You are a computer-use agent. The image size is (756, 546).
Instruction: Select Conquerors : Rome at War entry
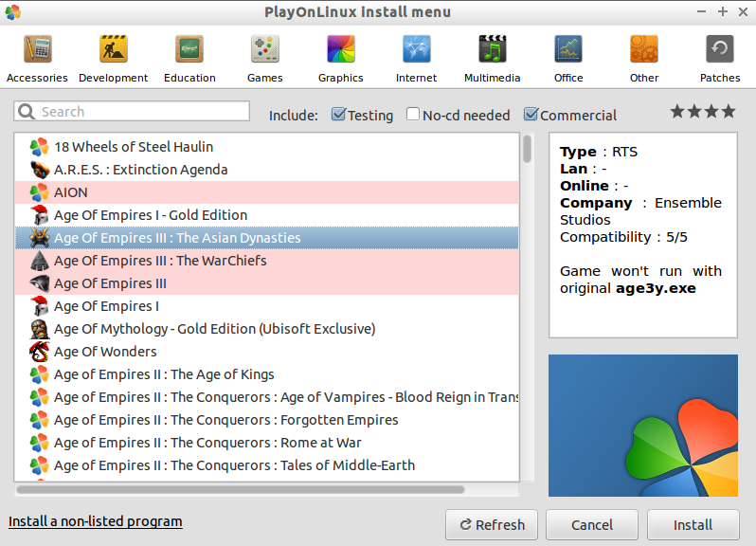[266, 443]
